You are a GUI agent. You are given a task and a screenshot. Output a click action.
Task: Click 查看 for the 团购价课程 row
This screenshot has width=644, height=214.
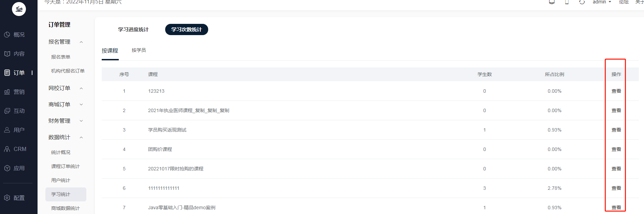click(616, 149)
